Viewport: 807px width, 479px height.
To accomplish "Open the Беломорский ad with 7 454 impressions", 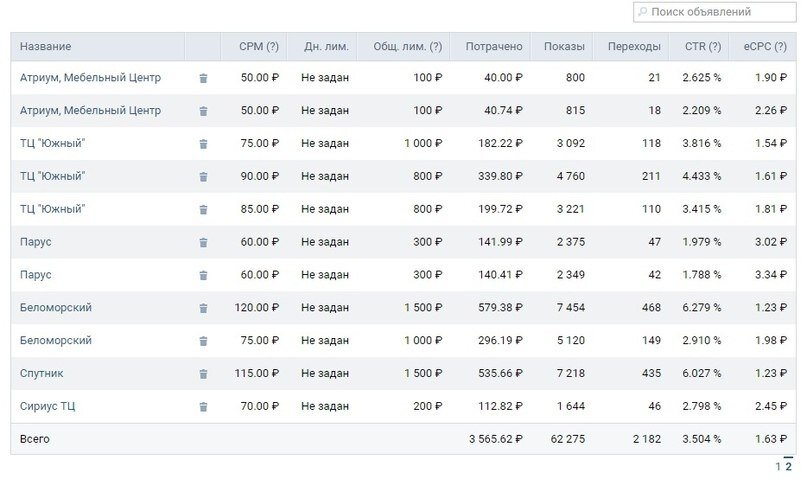I will pos(56,308).
